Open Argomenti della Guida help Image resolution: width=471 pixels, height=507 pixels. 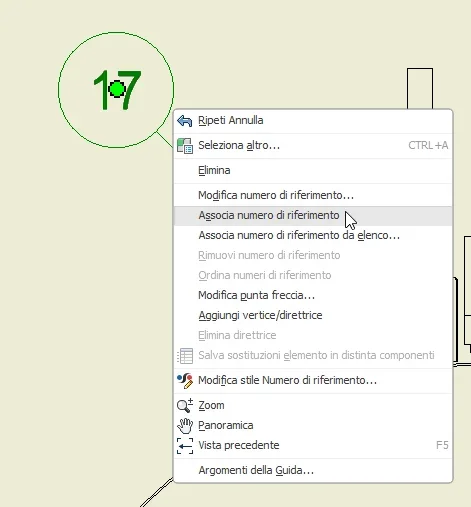click(x=256, y=470)
